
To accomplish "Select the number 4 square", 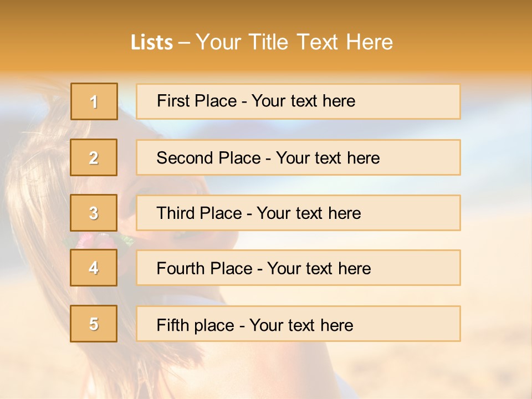I will (94, 268).
